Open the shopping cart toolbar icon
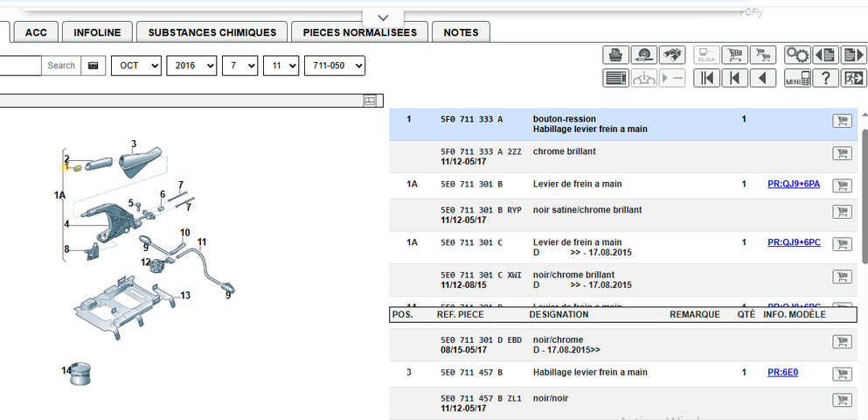The width and height of the screenshot is (868, 420). [735, 55]
